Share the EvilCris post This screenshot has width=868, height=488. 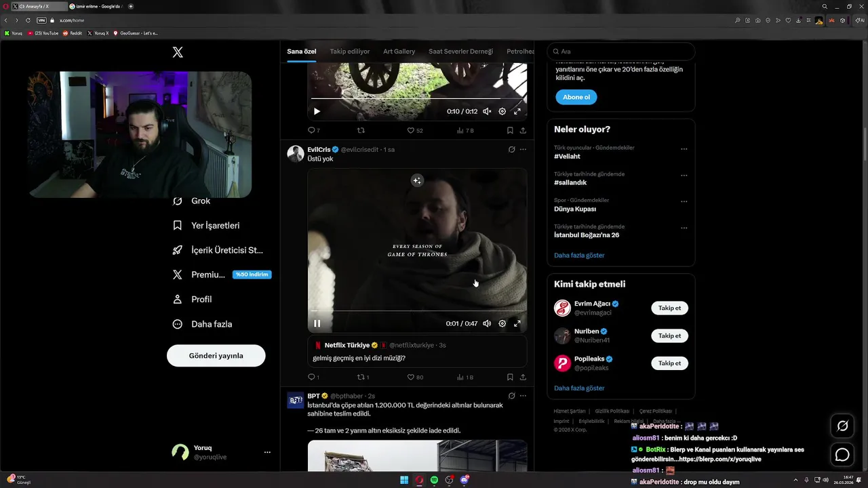coord(523,377)
